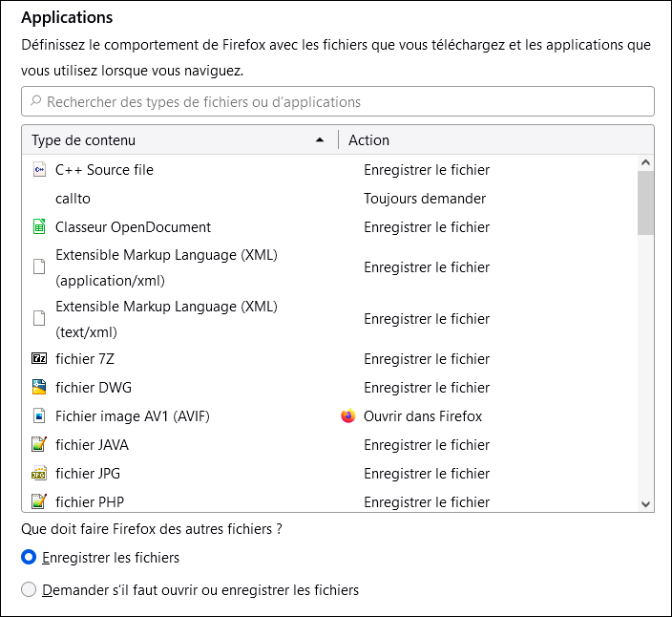672x617 pixels.
Task: Select the C++ Source file row
Action: (x=329, y=170)
